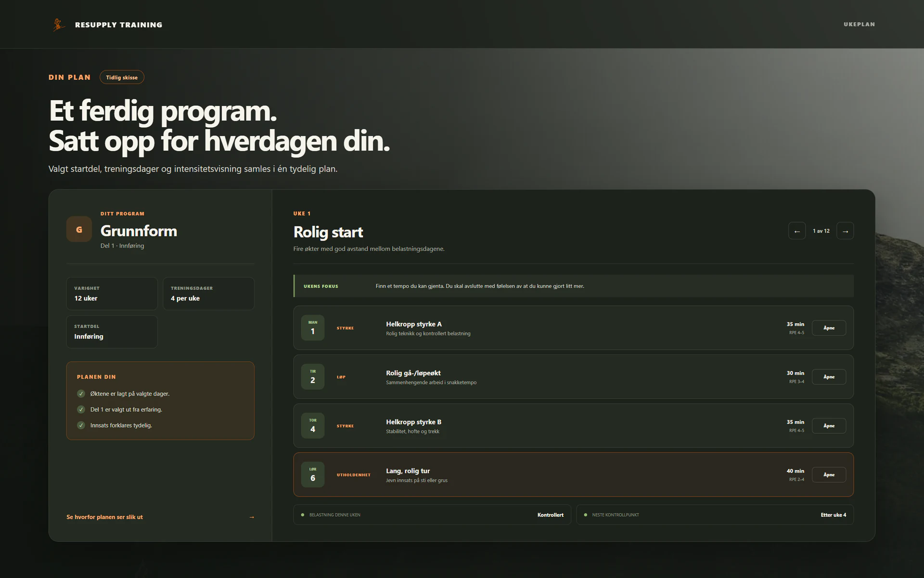The height and width of the screenshot is (578, 924).
Task: Select the Saturday day 6 badge
Action: coord(313,474)
